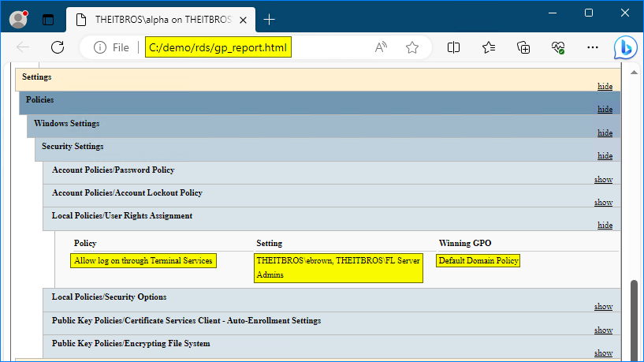Click the Windows Settings header

324,126
